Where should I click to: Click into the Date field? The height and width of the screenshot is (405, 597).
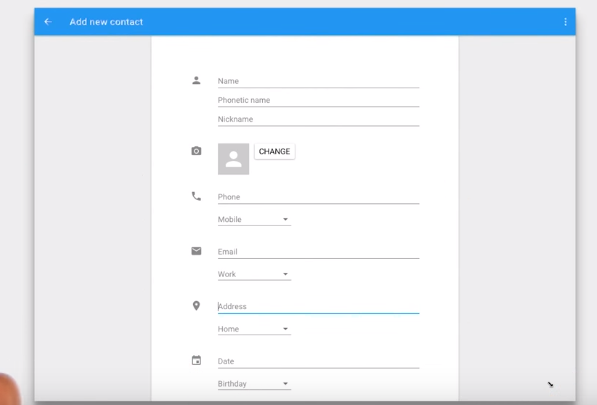318,362
